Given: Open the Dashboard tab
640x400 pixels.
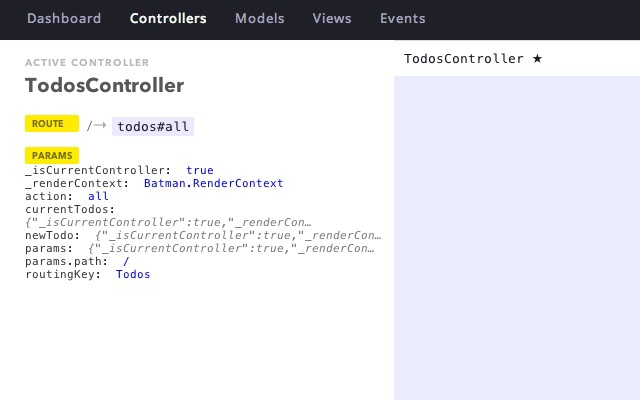Looking at the screenshot, I should (64, 18).
